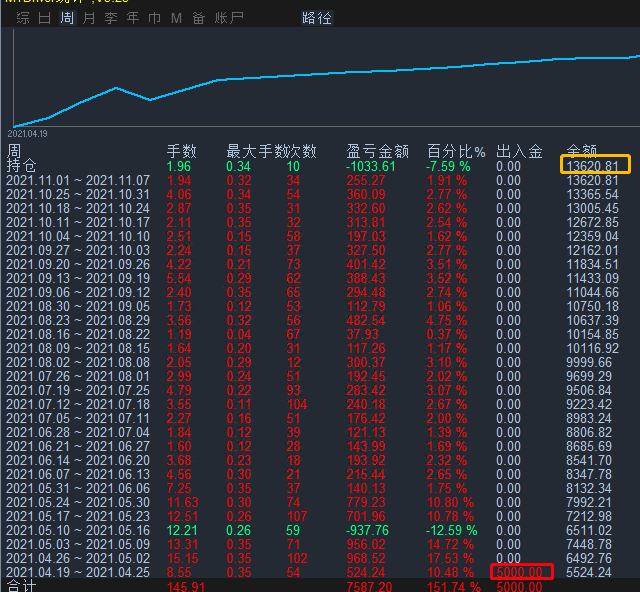Select the 2021.05.10 ~ 2021.05.16 week row
The height and width of the screenshot is (592, 640).
coord(78,530)
